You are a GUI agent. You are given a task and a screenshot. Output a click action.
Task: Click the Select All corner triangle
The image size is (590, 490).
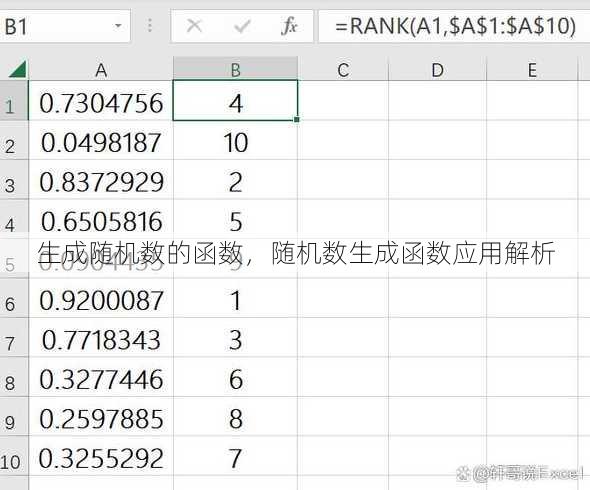pos(17,68)
